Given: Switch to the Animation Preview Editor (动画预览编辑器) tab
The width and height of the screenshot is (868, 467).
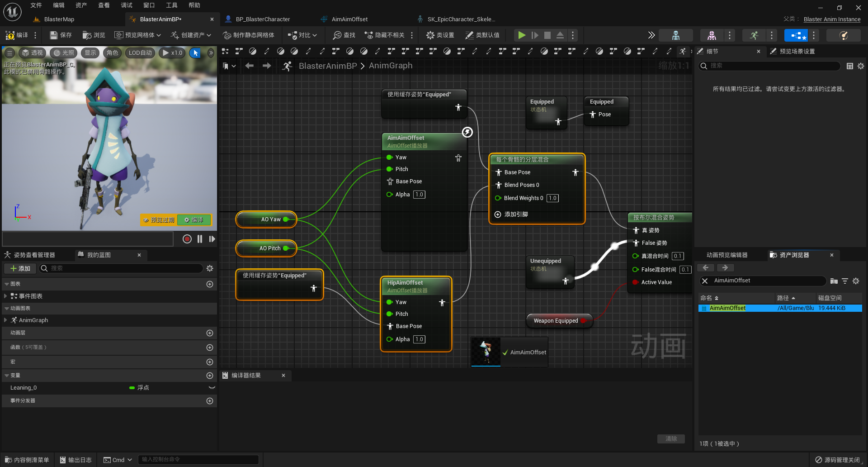Looking at the screenshot, I should click(727, 255).
